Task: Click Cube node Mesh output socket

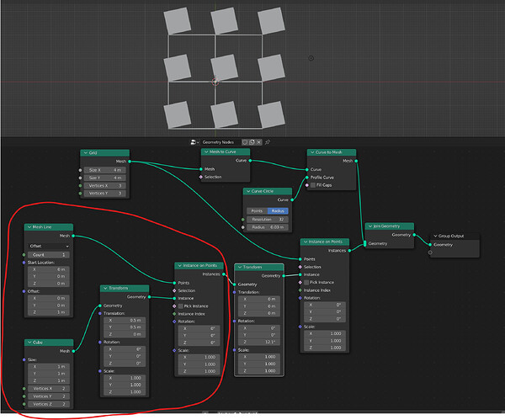Action: pos(73,351)
